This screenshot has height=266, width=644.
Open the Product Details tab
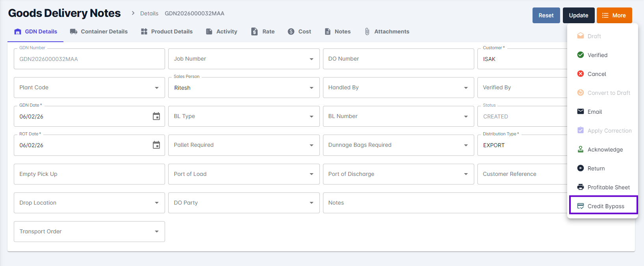point(167,31)
